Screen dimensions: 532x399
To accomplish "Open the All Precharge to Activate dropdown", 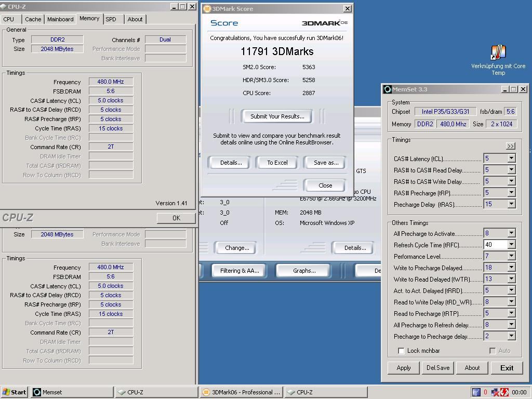I will [511, 233].
